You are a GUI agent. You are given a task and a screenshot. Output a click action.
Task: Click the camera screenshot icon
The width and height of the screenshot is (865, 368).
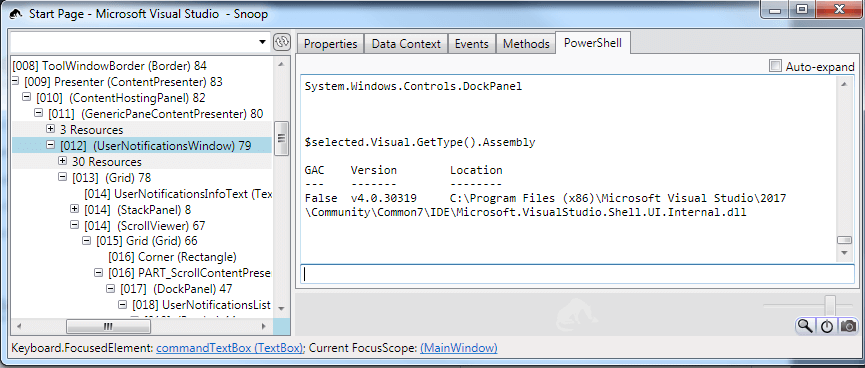point(848,326)
